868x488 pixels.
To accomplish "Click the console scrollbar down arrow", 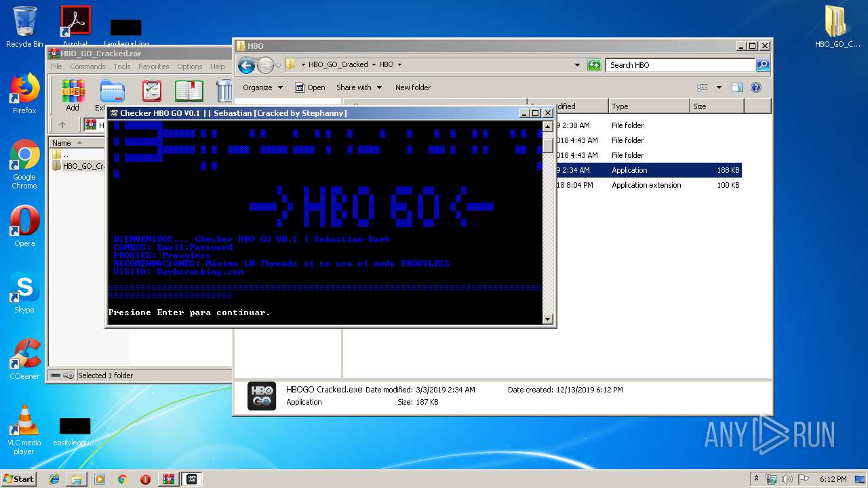I will pyautogui.click(x=548, y=319).
